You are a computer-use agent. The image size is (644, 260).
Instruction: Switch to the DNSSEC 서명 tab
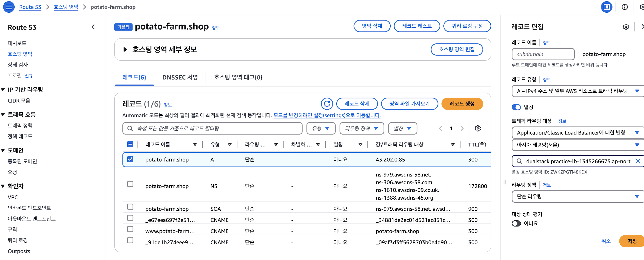click(180, 77)
